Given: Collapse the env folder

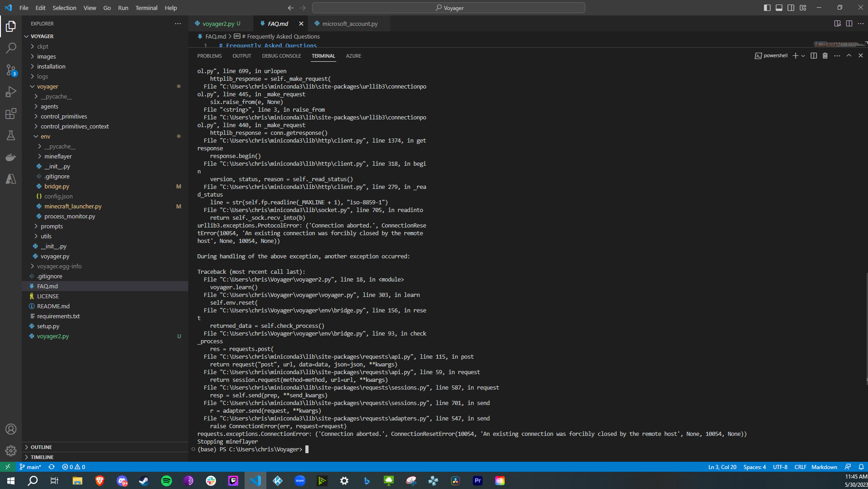Looking at the screenshot, I should (45, 136).
